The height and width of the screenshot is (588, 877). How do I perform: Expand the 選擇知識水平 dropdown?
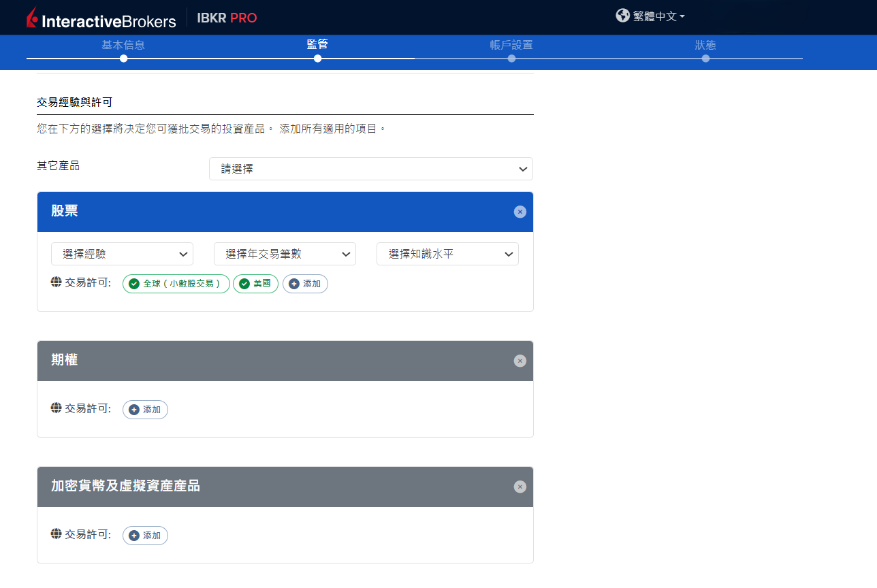pos(447,254)
